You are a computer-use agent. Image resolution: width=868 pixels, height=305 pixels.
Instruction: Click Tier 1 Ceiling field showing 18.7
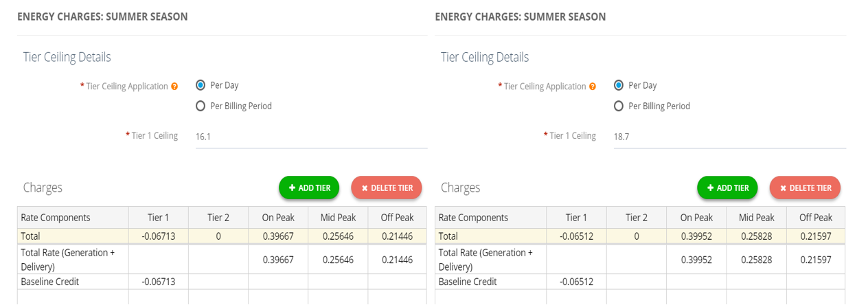tap(729, 137)
